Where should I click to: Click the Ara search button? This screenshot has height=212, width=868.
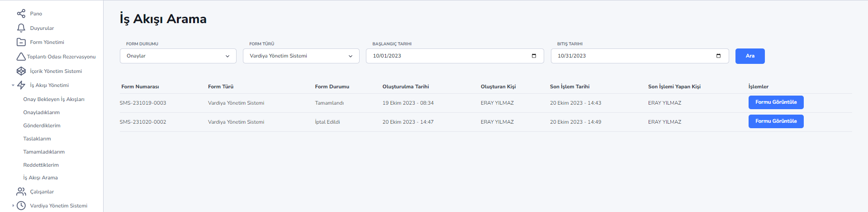pos(750,56)
